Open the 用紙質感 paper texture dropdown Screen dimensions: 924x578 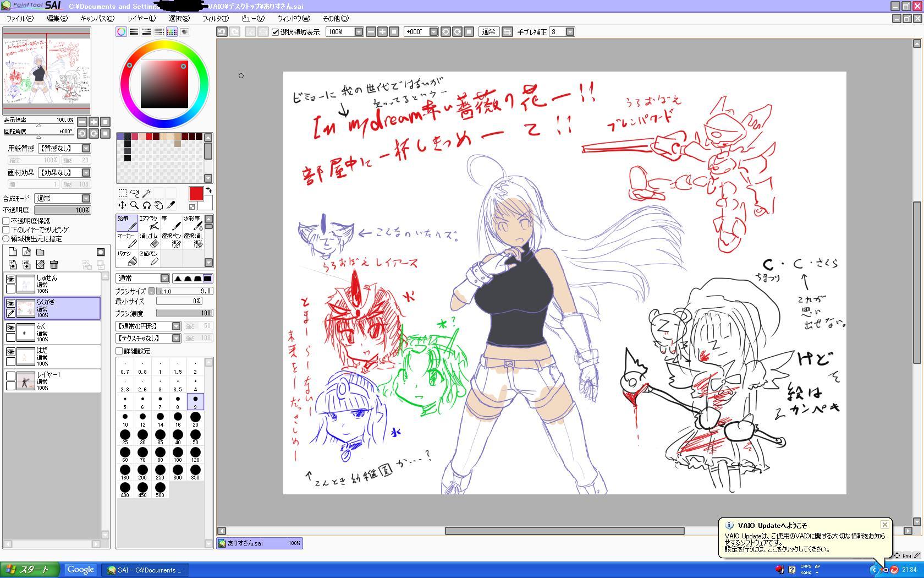click(x=64, y=148)
